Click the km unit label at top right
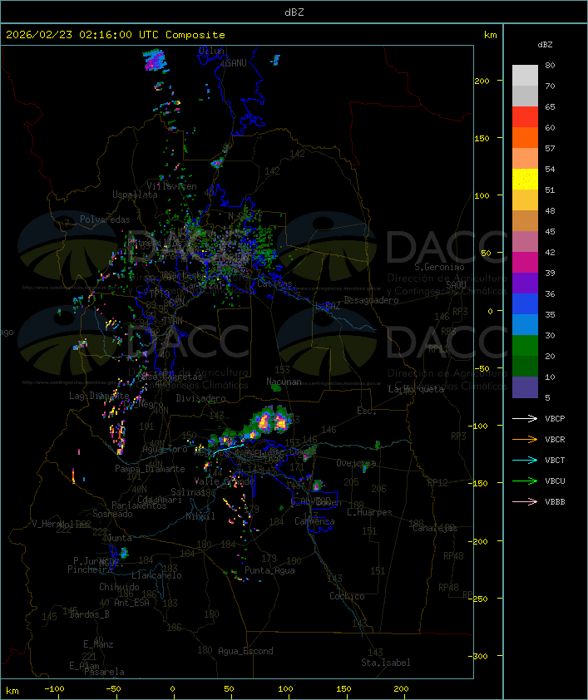 (490, 35)
